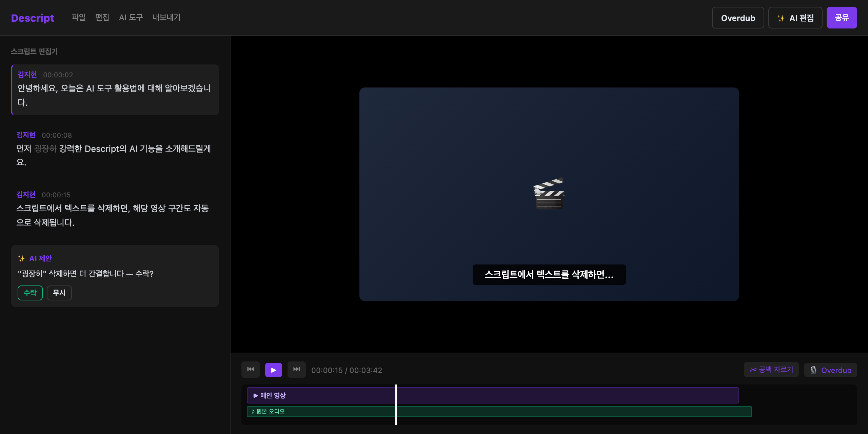Open the AI 도구 menu

coord(131,17)
